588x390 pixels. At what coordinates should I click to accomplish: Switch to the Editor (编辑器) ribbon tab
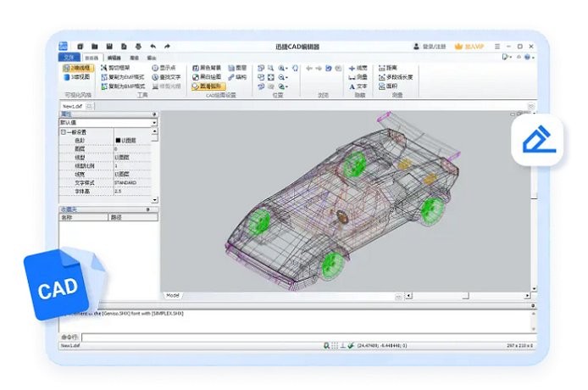(x=114, y=58)
